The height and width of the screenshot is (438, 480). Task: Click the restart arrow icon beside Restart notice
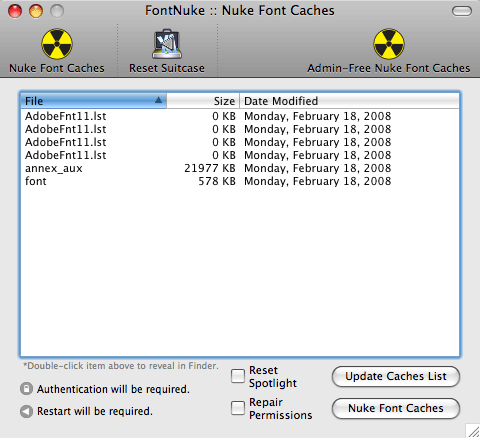(x=26, y=411)
